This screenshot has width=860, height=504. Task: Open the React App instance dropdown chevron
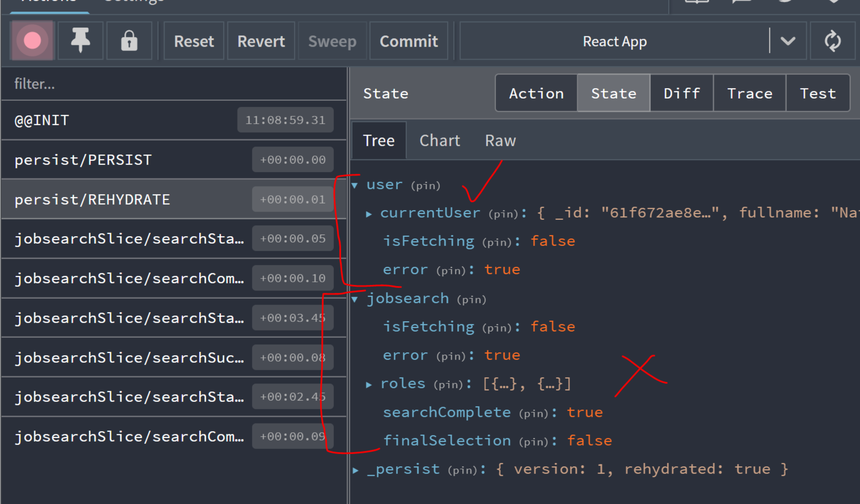click(x=788, y=41)
